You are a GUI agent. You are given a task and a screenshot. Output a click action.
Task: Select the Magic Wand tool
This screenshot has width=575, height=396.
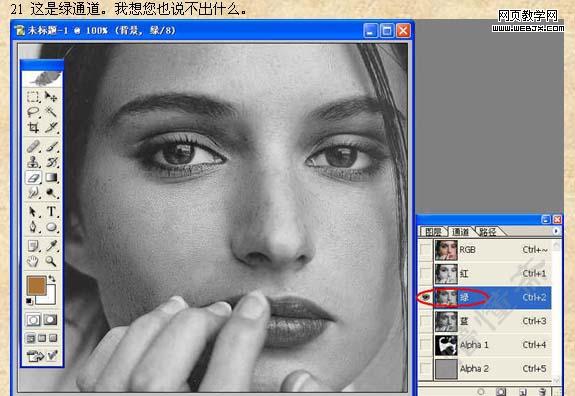click(x=51, y=112)
